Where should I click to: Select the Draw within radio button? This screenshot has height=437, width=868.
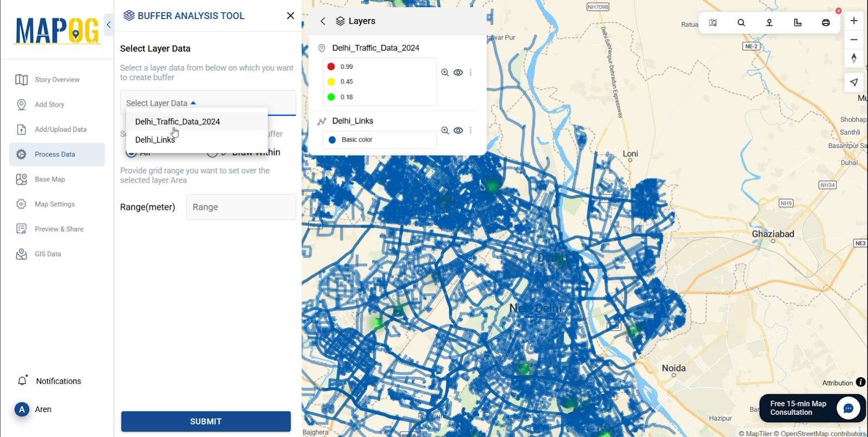[212, 153]
